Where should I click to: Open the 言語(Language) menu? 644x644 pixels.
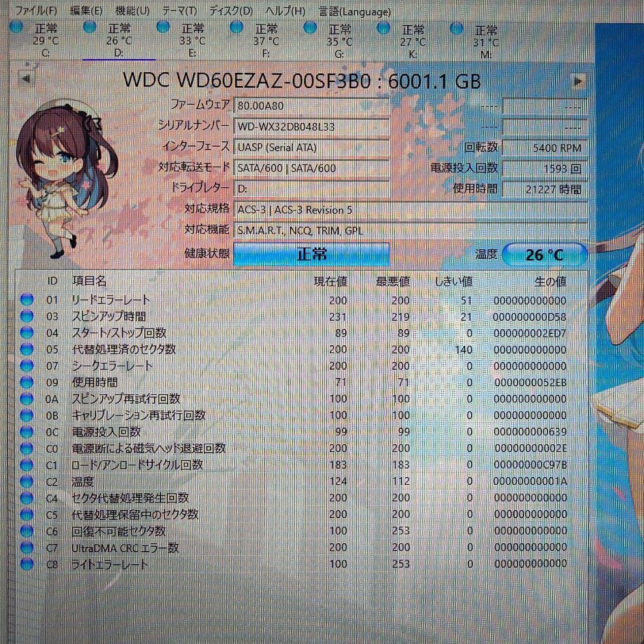point(355,11)
